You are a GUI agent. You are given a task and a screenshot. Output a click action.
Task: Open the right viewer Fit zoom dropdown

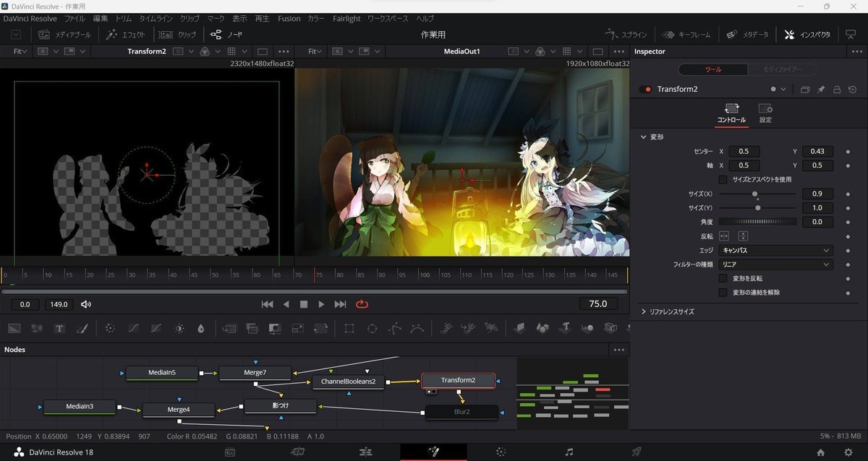coord(315,51)
